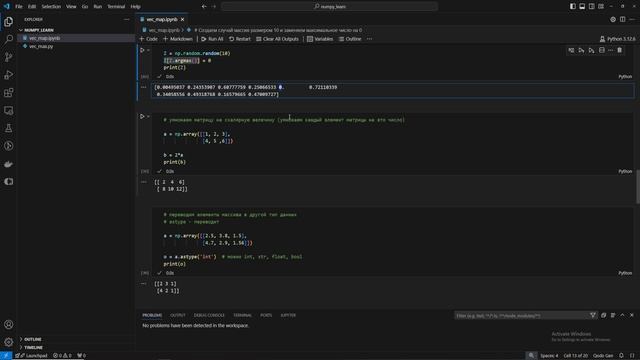Run the random array cell
The width and height of the screenshot is (640, 360).
point(142,50)
